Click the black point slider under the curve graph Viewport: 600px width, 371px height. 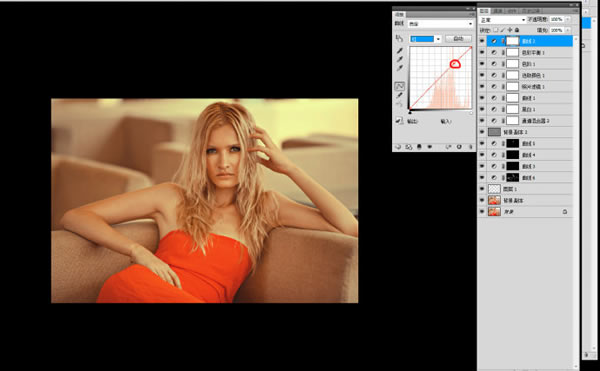pyautogui.click(x=410, y=112)
